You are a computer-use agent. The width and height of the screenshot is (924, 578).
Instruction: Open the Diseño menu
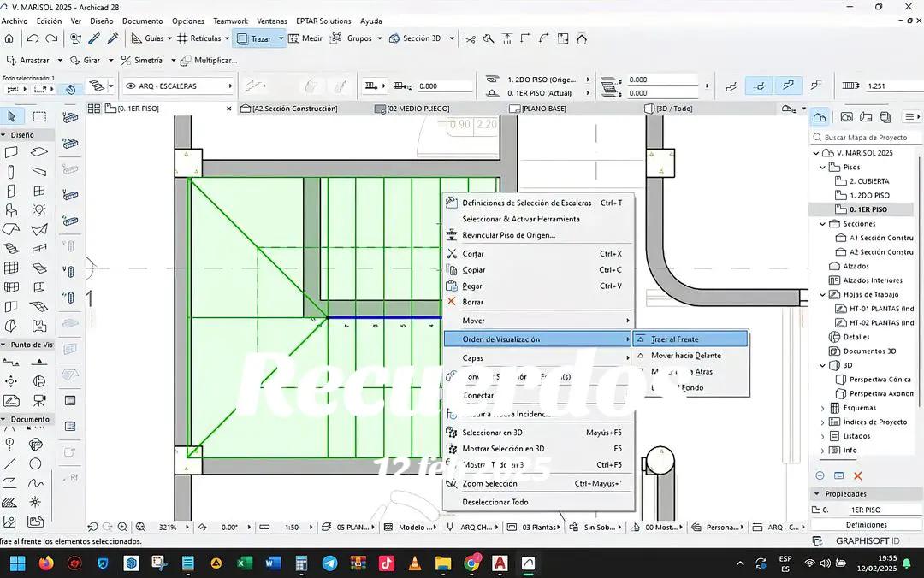pyautogui.click(x=101, y=21)
